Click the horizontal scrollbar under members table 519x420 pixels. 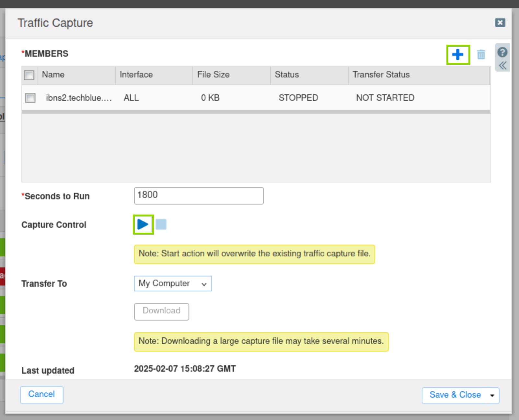(x=256, y=112)
